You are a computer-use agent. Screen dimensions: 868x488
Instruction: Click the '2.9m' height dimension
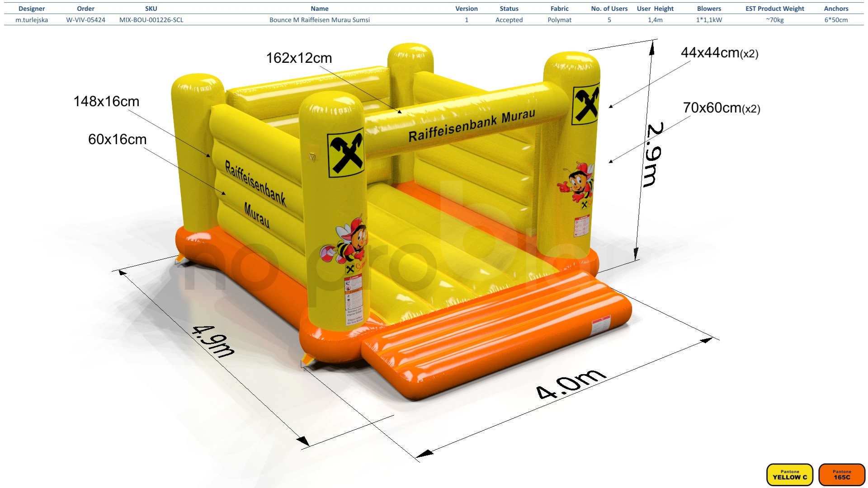click(654, 154)
